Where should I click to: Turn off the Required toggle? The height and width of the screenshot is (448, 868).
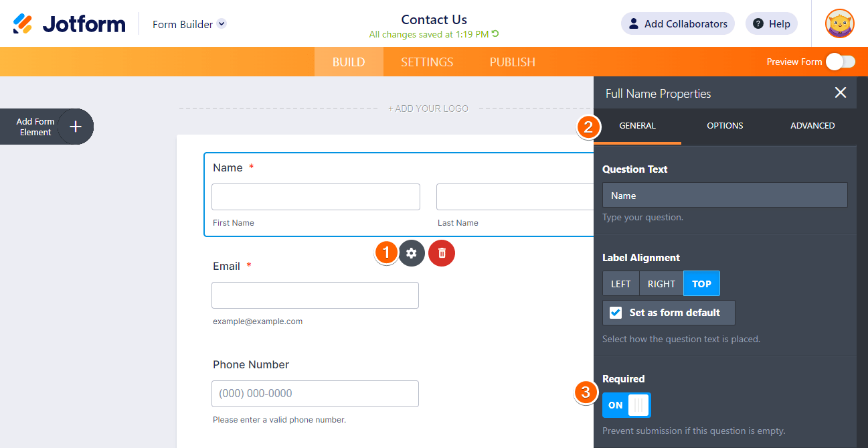(x=626, y=405)
